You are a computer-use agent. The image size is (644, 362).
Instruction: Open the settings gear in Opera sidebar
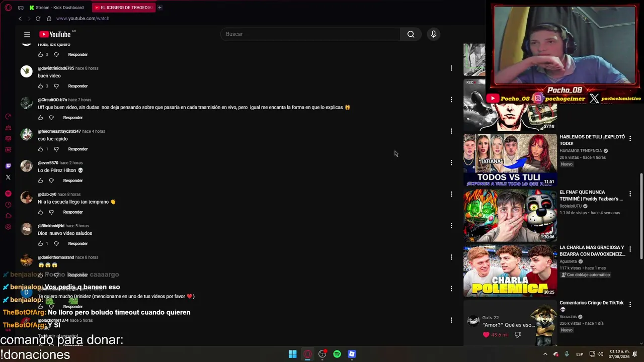click(x=8, y=227)
